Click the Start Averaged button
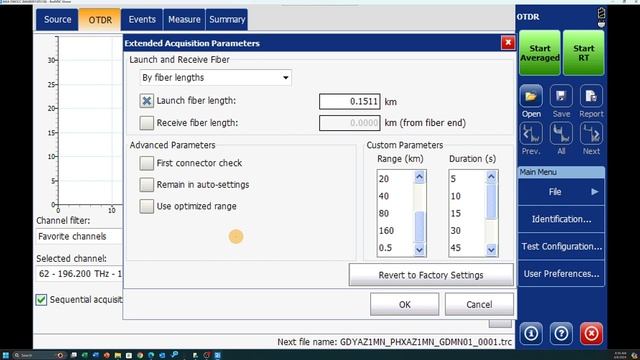This screenshot has height=360, width=640. (x=540, y=53)
